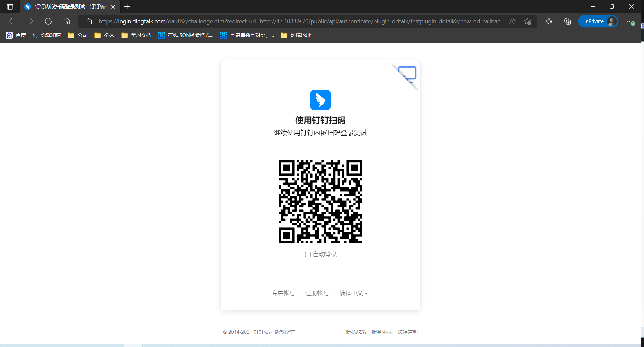Go to the browser home page
Viewport: 644px width, 347px height.
(x=67, y=21)
